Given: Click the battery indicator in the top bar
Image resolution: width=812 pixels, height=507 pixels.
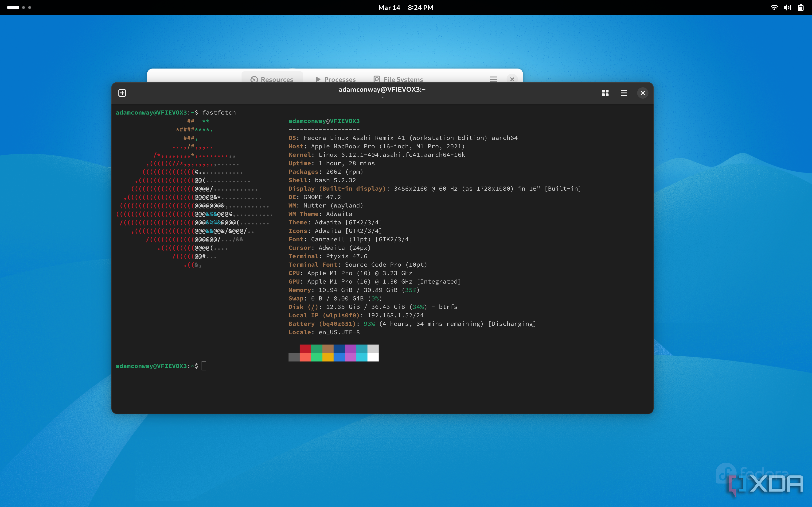Looking at the screenshot, I should (801, 7).
